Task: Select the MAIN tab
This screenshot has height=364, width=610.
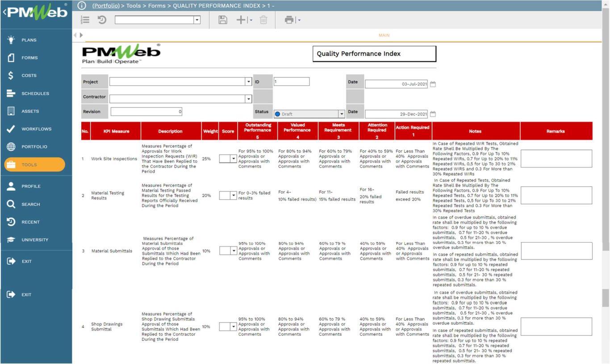Action: click(x=384, y=35)
